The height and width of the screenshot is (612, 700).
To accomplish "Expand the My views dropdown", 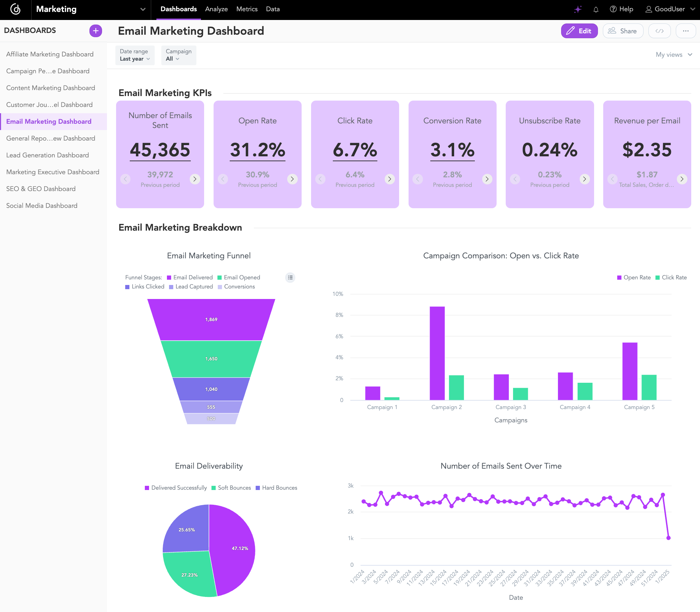I will 673,55.
